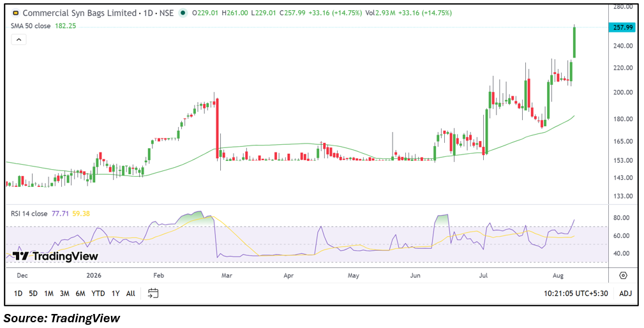Select the 1Y time range
Image resolution: width=644 pixels, height=328 pixels.
click(x=116, y=294)
